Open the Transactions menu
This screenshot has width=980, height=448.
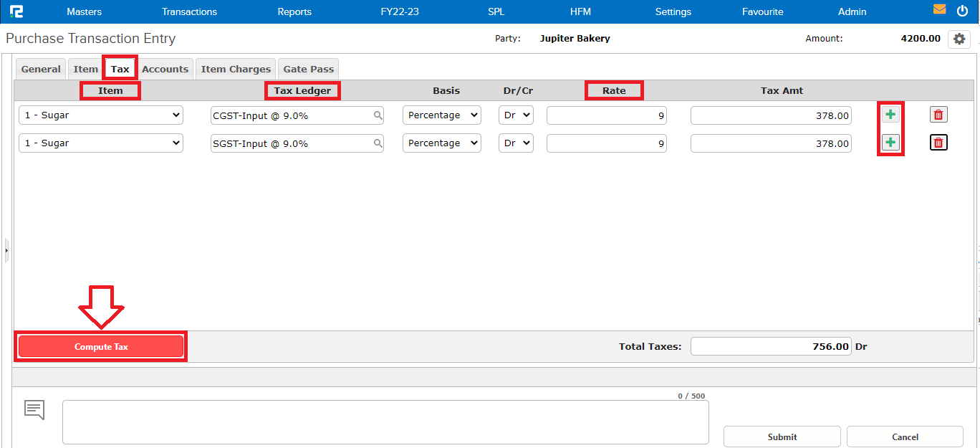189,11
